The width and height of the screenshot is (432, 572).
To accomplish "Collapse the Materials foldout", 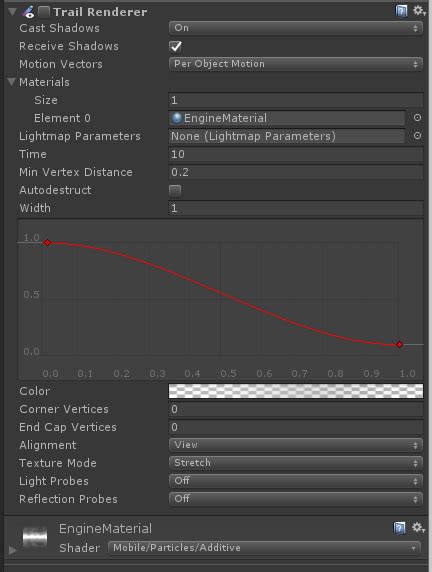I will click(x=12, y=82).
